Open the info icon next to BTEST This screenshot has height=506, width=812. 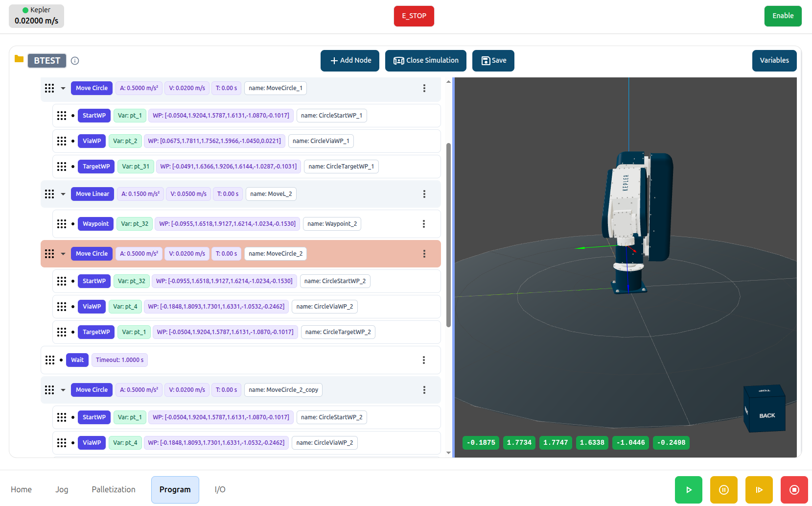pos(75,61)
